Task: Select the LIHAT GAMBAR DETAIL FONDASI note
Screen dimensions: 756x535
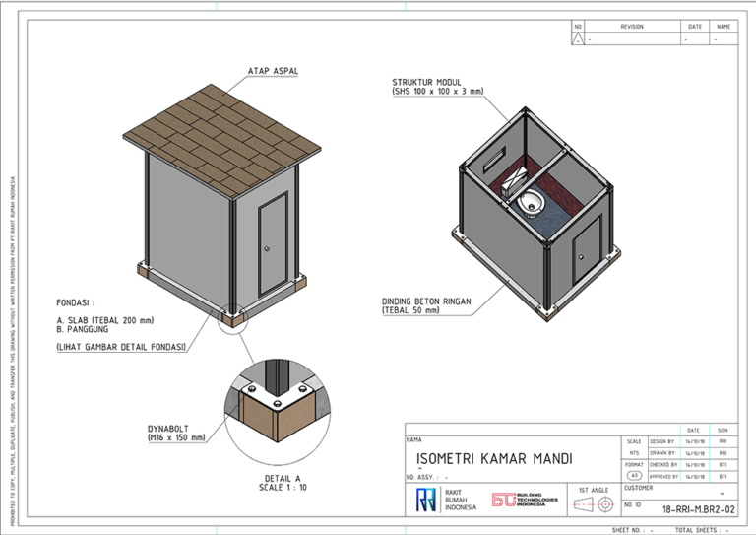Action: pos(121,348)
